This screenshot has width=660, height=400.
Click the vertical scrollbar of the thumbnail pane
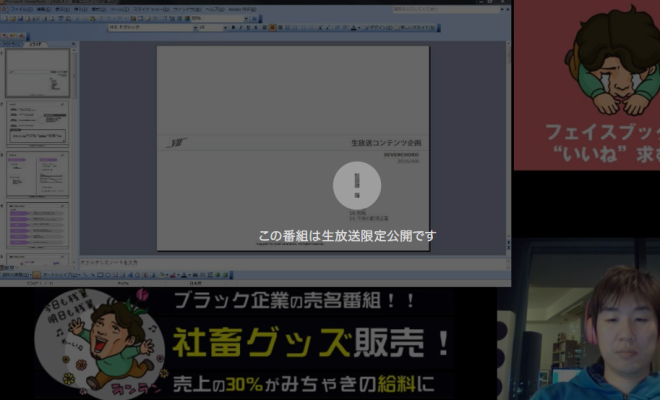[73, 150]
